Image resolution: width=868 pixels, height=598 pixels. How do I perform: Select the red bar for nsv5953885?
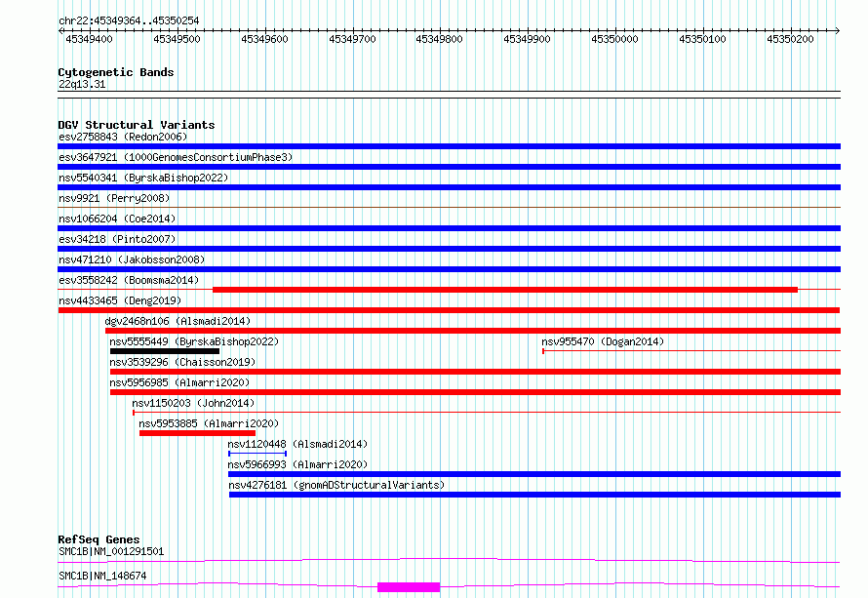[197, 433]
